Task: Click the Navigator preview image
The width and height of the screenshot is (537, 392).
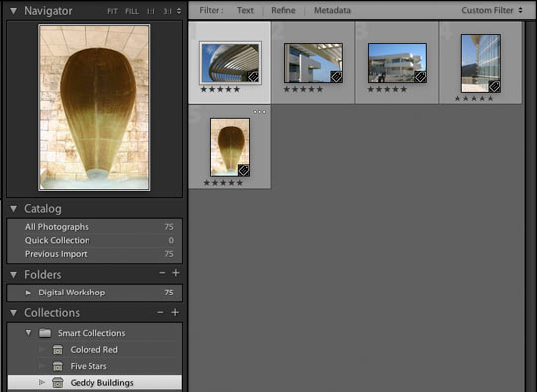Action: click(94, 107)
